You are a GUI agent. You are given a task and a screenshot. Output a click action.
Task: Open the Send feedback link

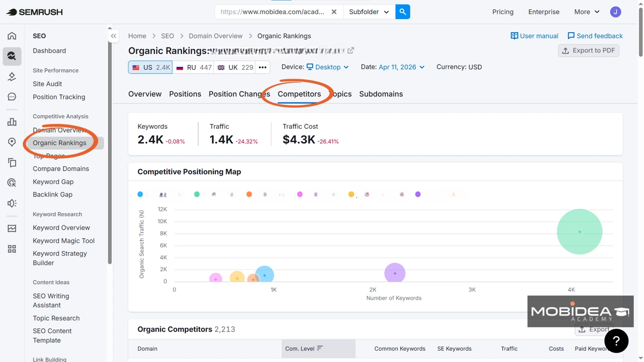coord(595,36)
